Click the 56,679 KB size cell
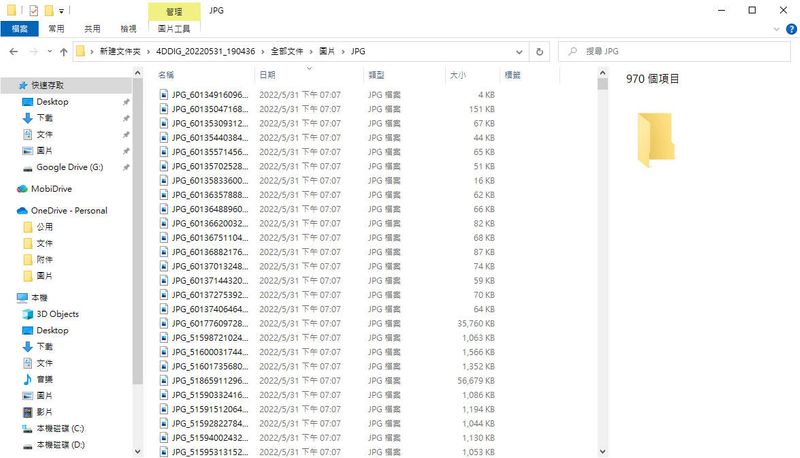 point(476,380)
